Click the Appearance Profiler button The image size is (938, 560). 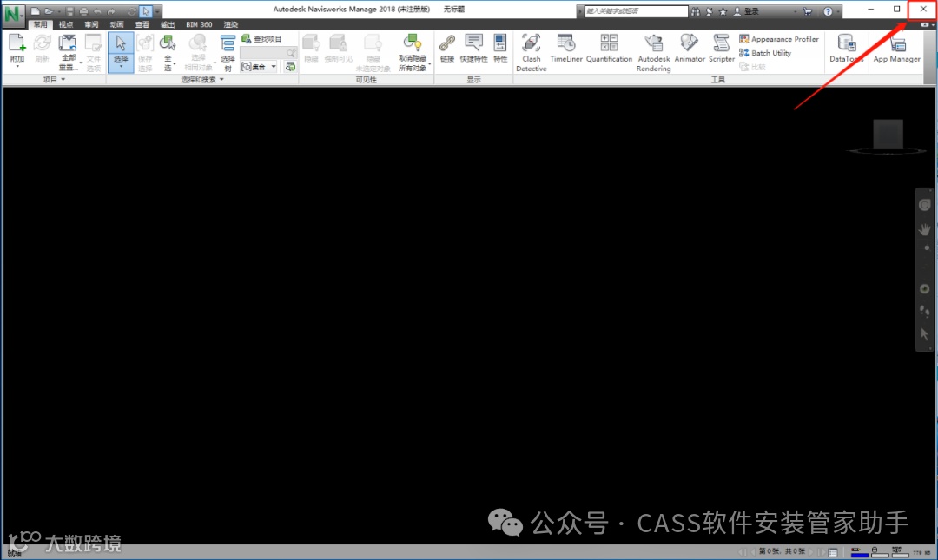pyautogui.click(x=779, y=39)
